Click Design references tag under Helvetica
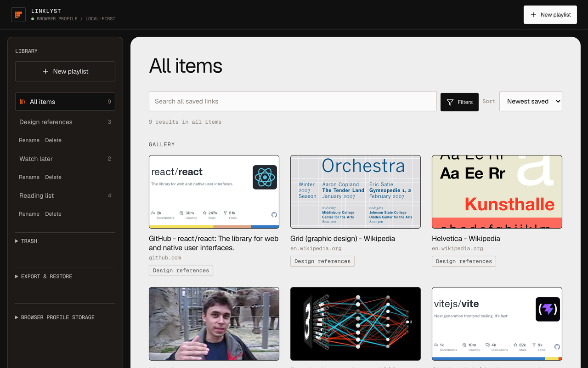 click(x=464, y=261)
